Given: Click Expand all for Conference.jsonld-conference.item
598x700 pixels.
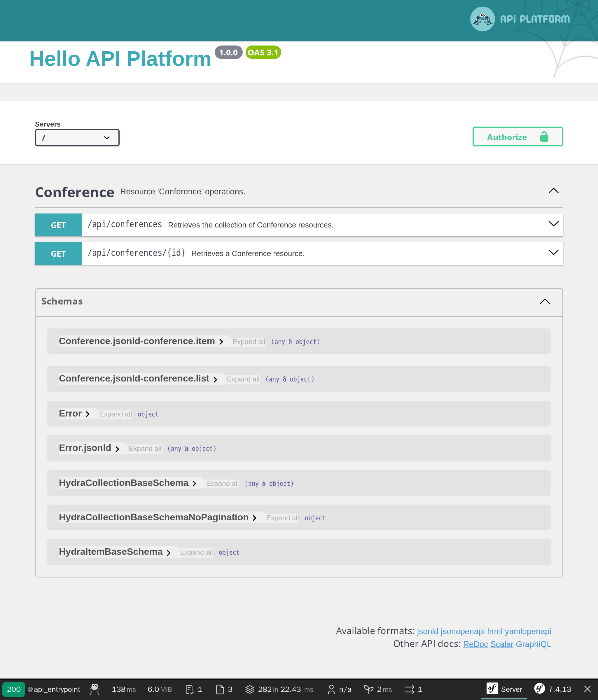Looking at the screenshot, I should point(249,342).
